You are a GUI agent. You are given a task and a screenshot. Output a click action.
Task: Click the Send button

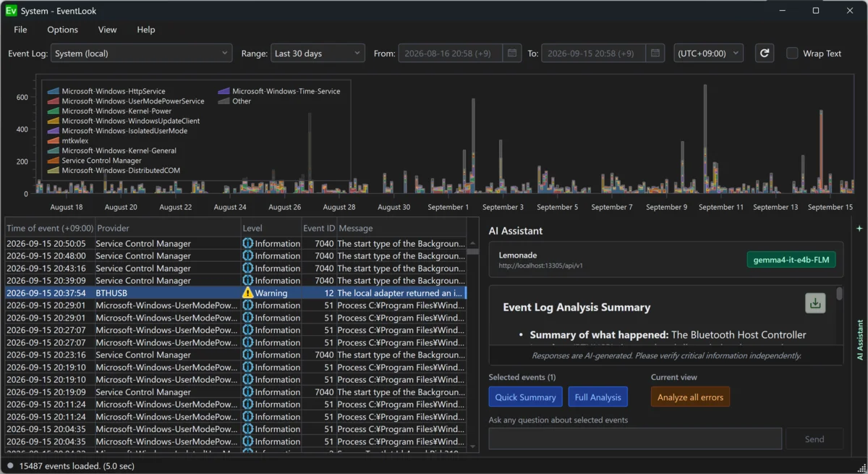814,439
